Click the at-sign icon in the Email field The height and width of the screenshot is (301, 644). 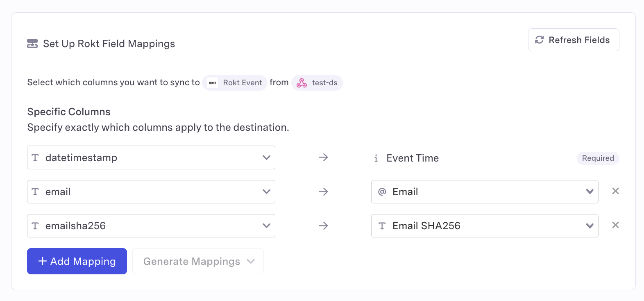(382, 192)
